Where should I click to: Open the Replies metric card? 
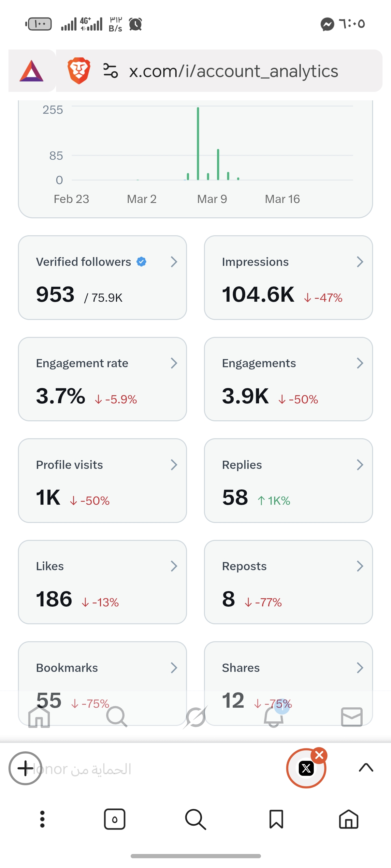(x=288, y=481)
